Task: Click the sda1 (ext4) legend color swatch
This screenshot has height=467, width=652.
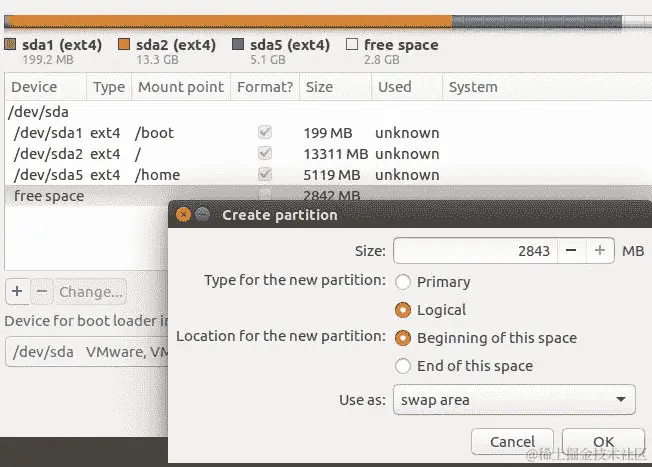Action: pos(10,44)
